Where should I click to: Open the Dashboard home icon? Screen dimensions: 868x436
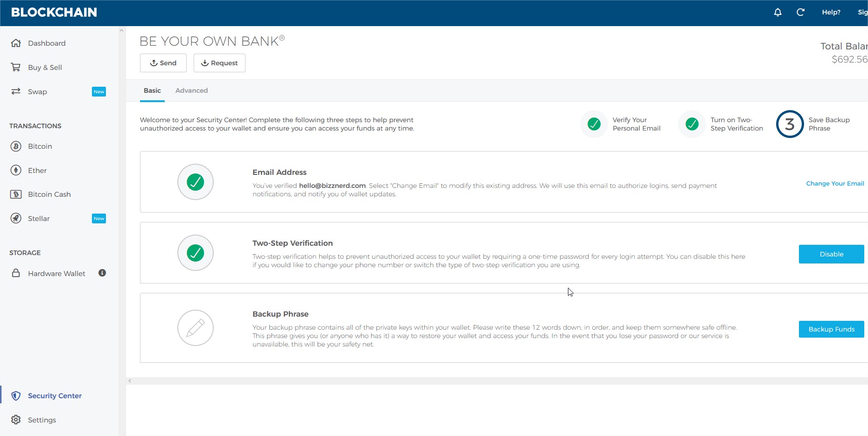click(x=16, y=43)
